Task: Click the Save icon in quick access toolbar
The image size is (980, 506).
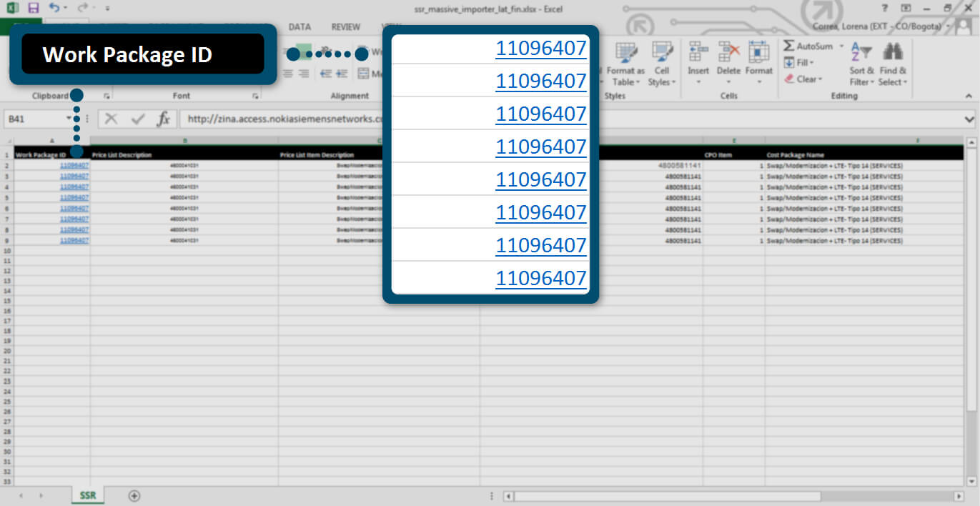Action: tap(34, 8)
